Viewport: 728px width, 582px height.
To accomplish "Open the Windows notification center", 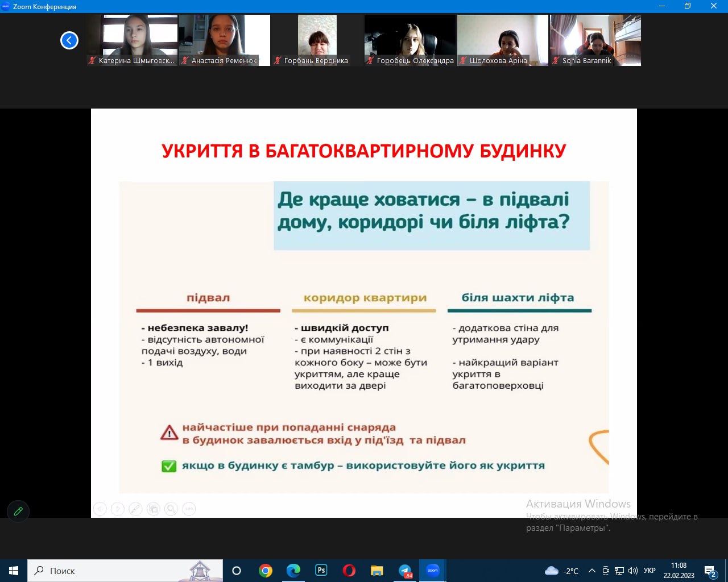I will [x=710, y=571].
